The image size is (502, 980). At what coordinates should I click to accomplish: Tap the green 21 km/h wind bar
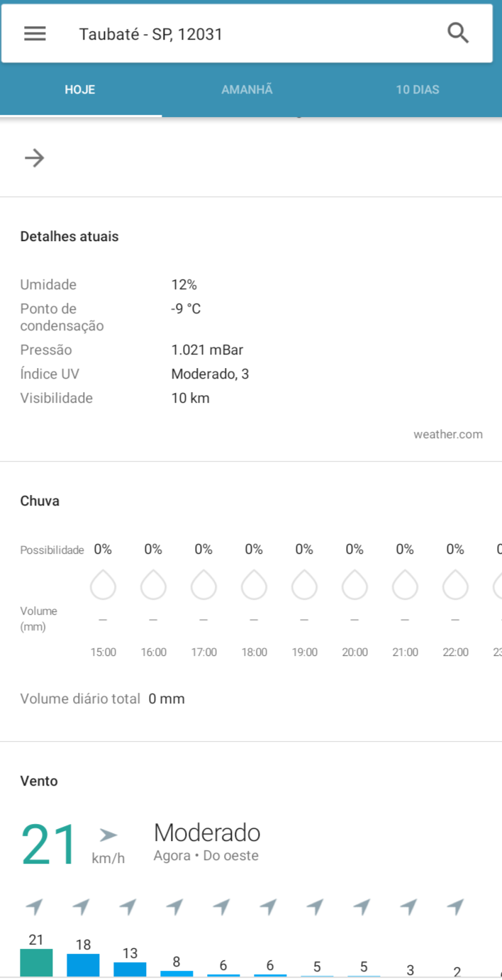click(x=36, y=963)
